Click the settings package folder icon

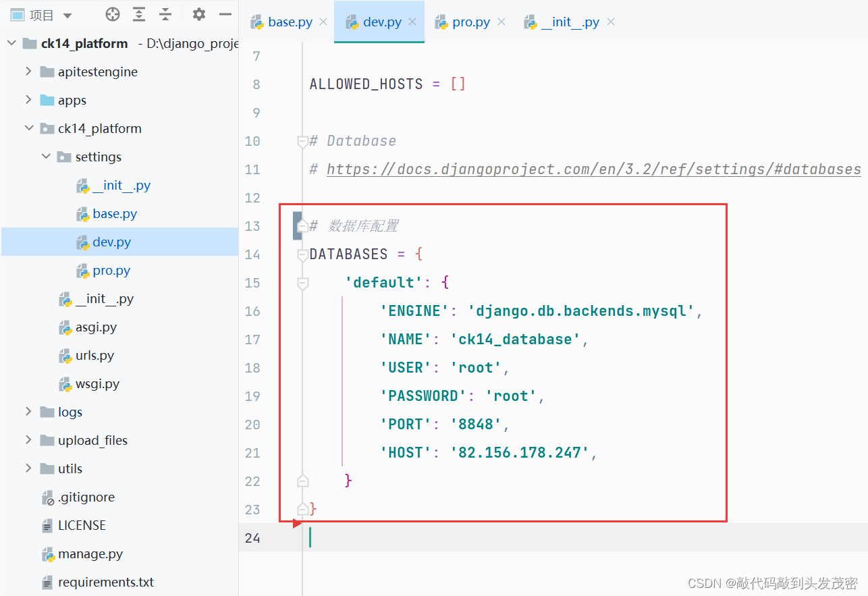[65, 157]
